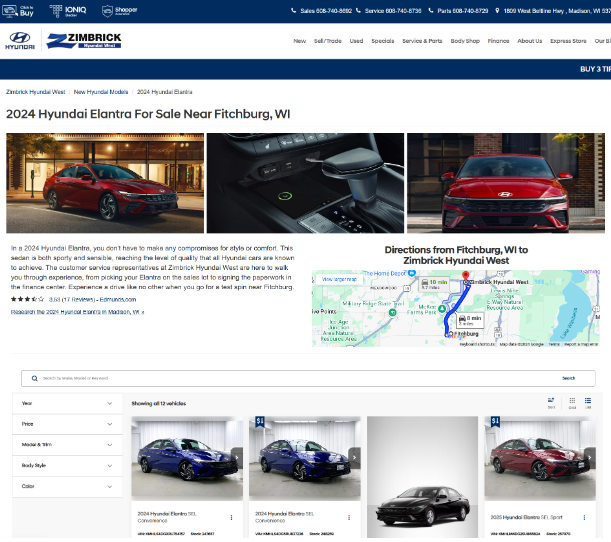The image size is (611, 542).
Task: Switch to List view
Action: point(588,403)
